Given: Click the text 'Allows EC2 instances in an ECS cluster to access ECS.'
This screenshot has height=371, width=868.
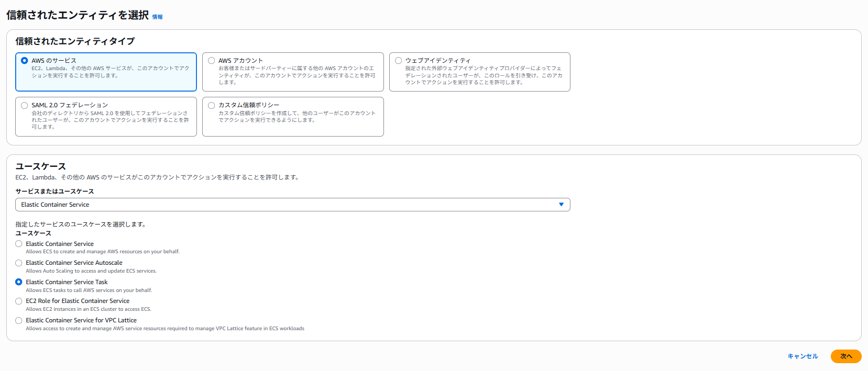Looking at the screenshot, I should [89, 309].
